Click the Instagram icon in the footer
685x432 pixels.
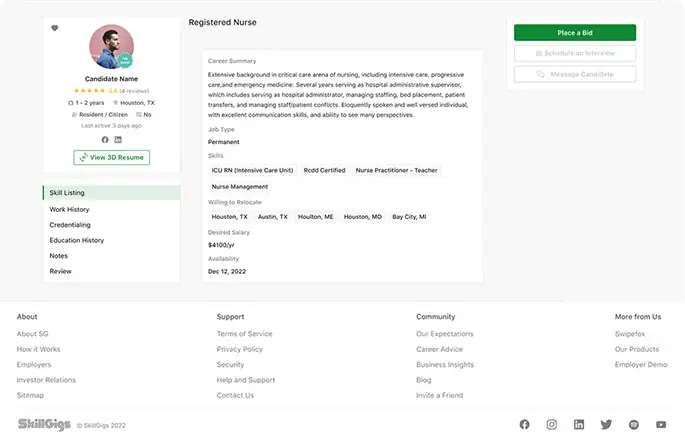(551, 424)
